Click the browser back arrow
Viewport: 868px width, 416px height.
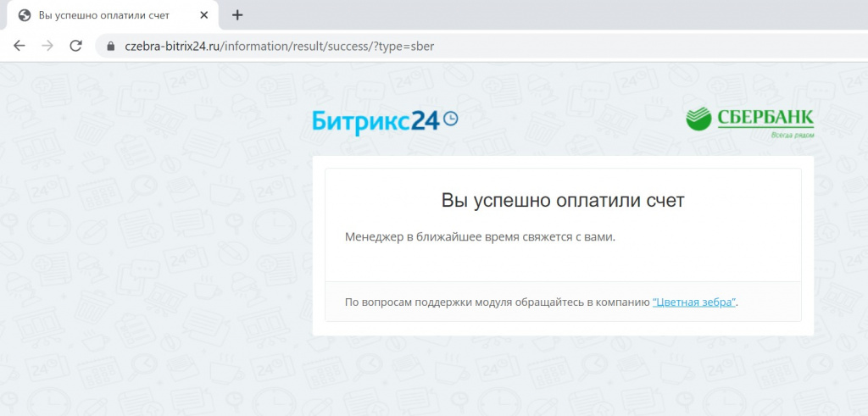[x=19, y=46]
